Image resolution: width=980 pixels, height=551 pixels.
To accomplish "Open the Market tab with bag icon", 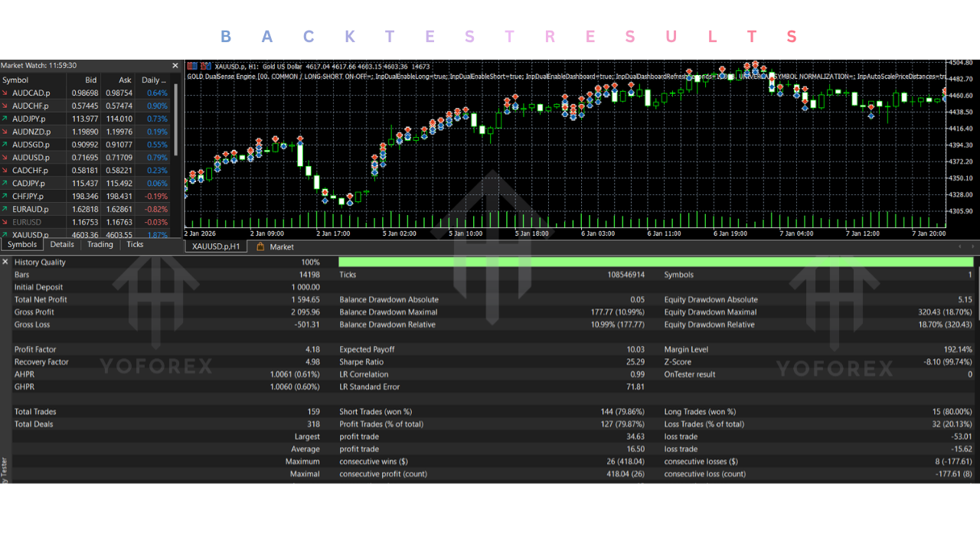I will point(276,246).
